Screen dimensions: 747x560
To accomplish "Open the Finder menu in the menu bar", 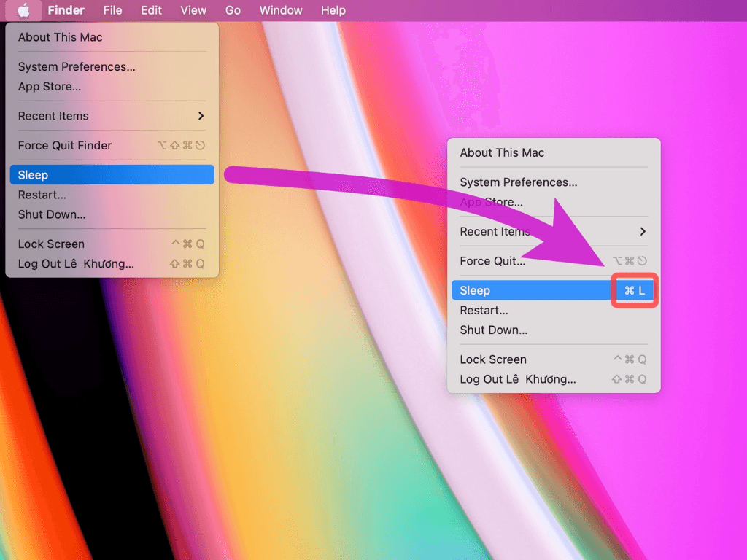I will [66, 10].
